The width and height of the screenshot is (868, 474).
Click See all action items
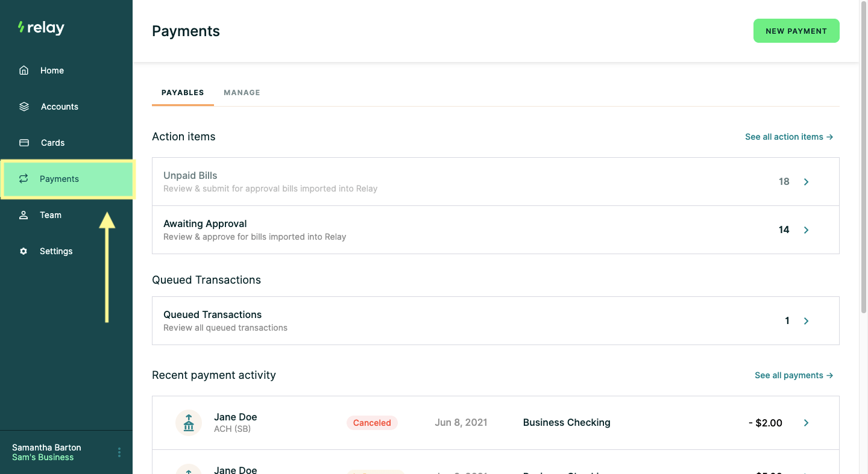788,136
